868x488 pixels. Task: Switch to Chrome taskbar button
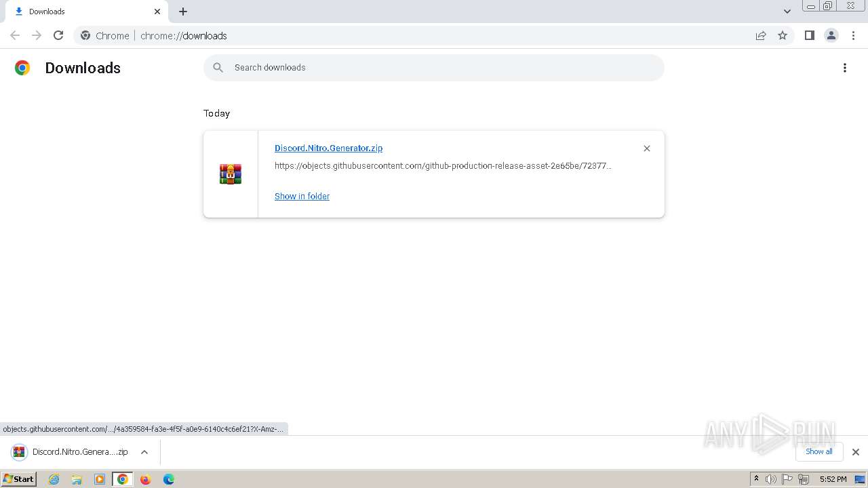[123, 479]
